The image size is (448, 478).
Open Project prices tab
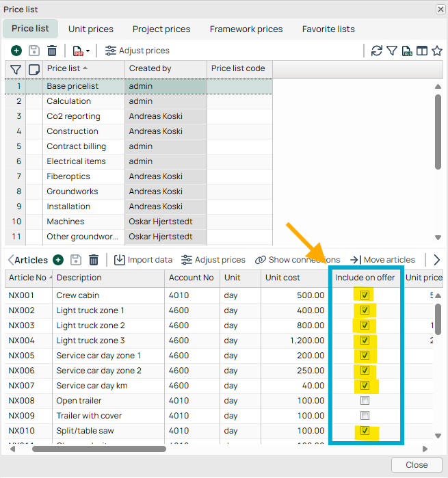pos(161,29)
